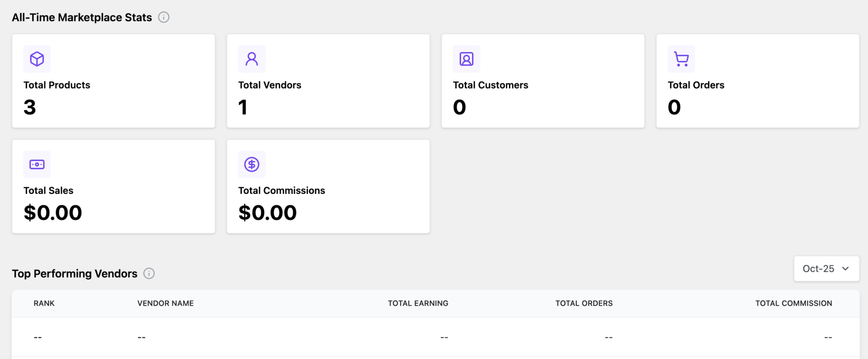The image size is (868, 359).
Task: Click the Total Commission column header
Action: [x=793, y=303]
